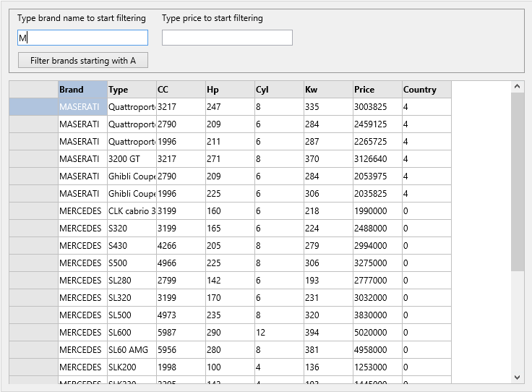The height and width of the screenshot is (392, 532).
Task: Select price cell 2053975
Action: pos(378,176)
